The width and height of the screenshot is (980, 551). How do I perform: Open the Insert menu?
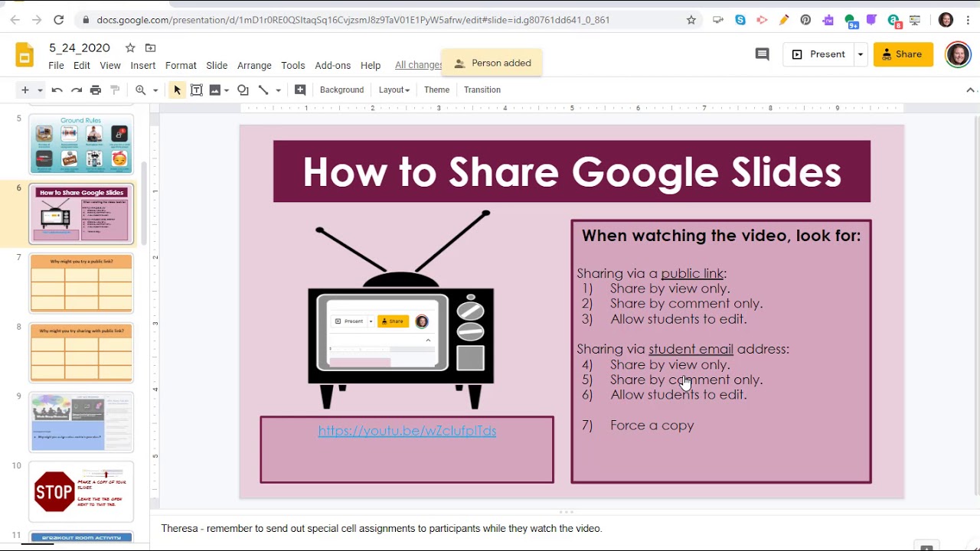click(x=143, y=66)
